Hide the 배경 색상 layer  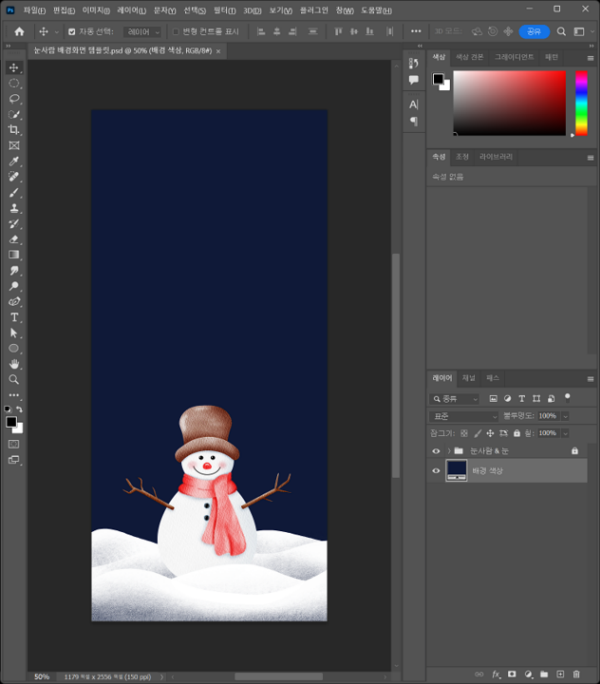click(x=436, y=471)
